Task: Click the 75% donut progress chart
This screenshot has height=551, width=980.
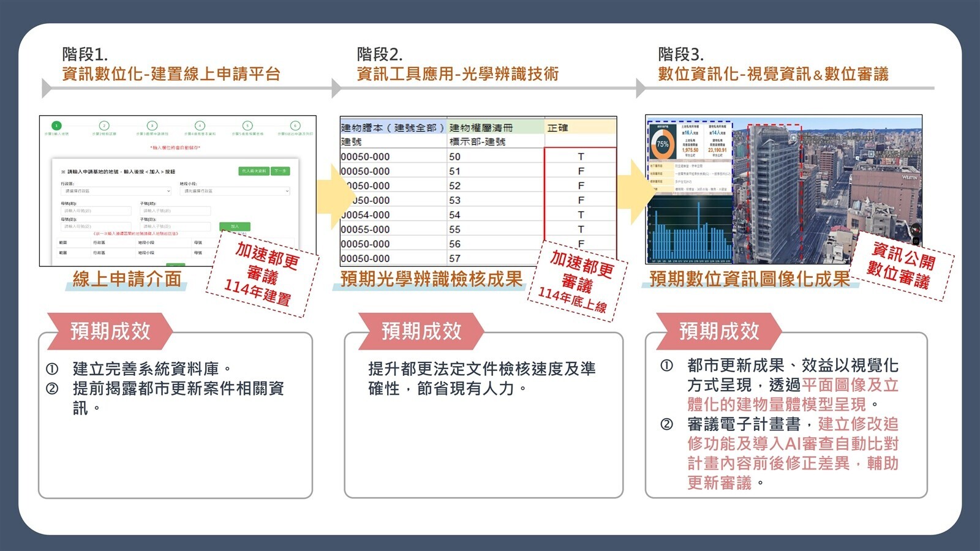Action: 662,143
